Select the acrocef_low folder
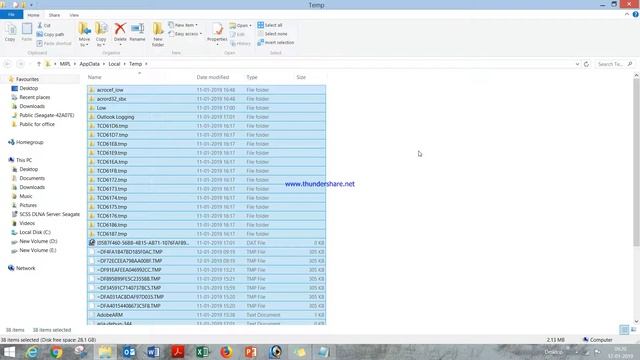This screenshot has width=640, height=360. click(x=206, y=90)
